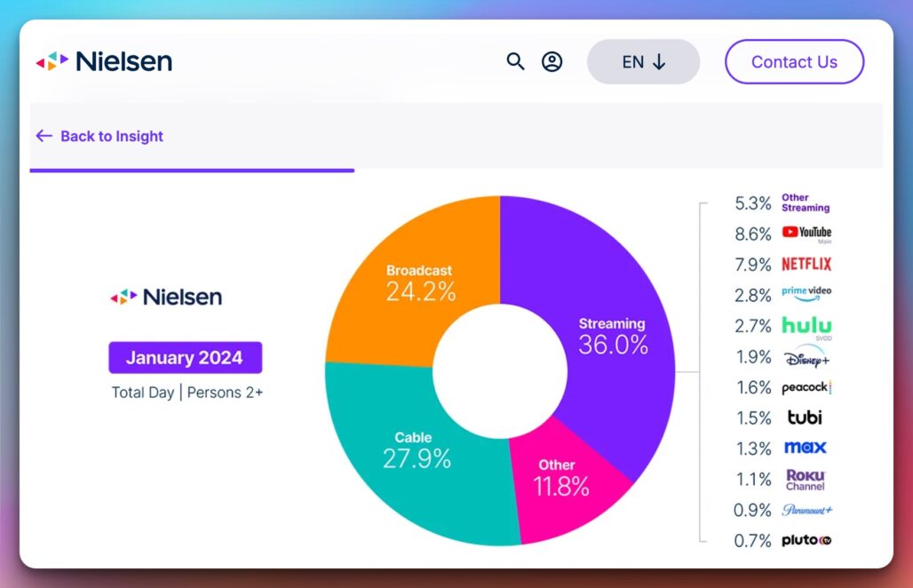Click the 0.7% Pluto TV share value
The height and width of the screenshot is (588, 913).
pos(753,541)
